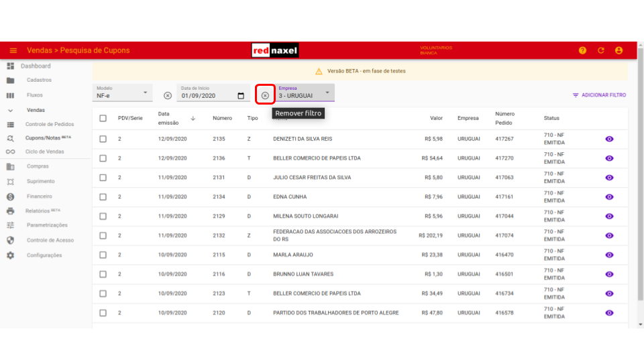View details of JULIO CESAR FREITAS coupon
Viewport: 644px width, 362px height.
coord(609,177)
